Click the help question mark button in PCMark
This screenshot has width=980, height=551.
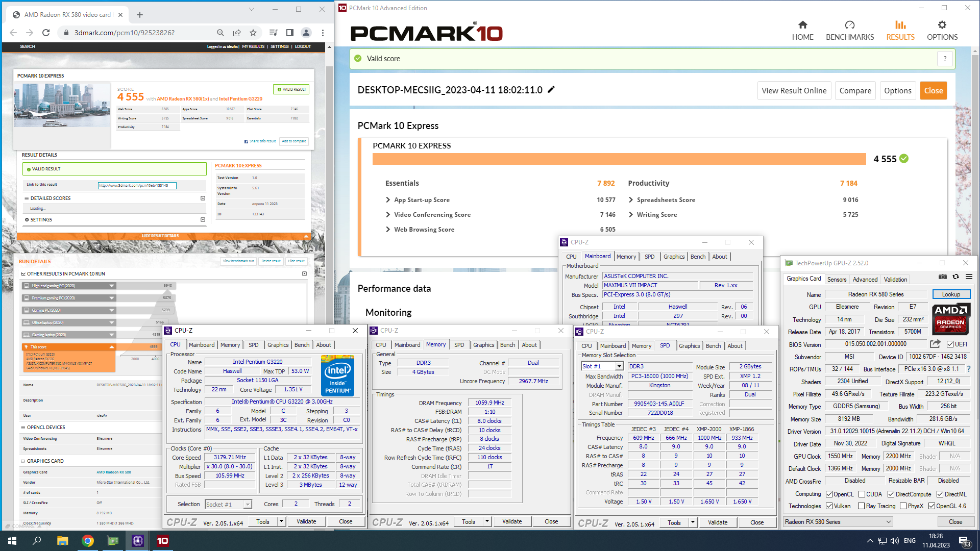(945, 59)
